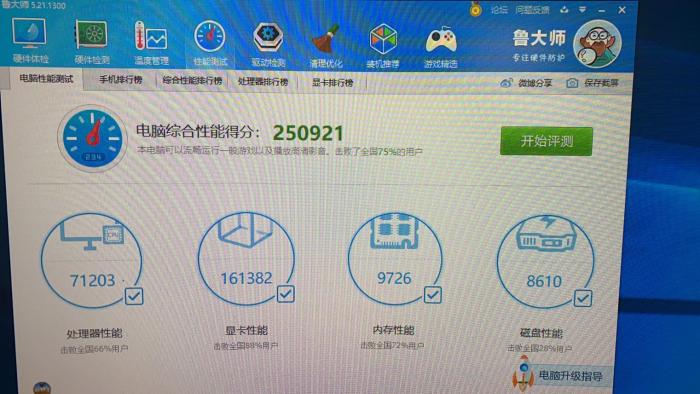Open the 电脑升级指导 rocket upgrade guide

click(x=558, y=375)
